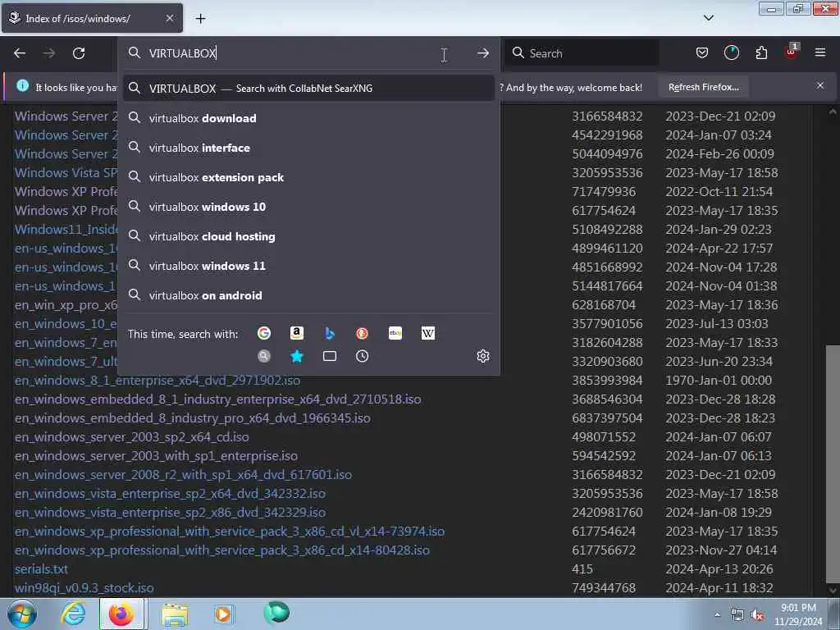This screenshot has height=630, width=840.
Task: Click the go arrow in the address bar
Action: pos(482,53)
